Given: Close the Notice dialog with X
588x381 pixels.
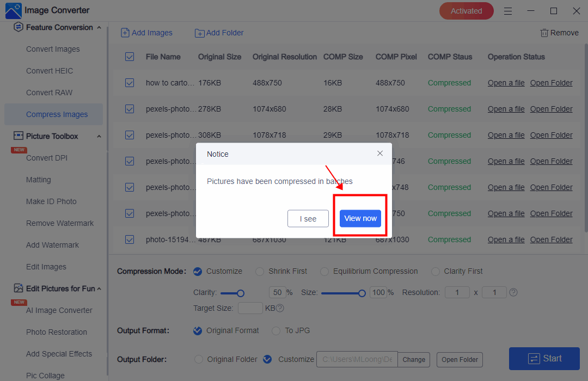Looking at the screenshot, I should pos(380,153).
